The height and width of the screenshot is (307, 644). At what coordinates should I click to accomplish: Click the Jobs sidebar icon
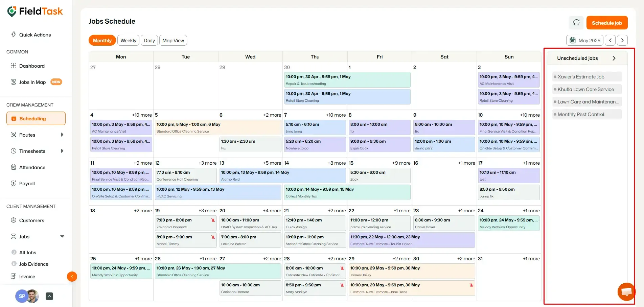point(14,236)
